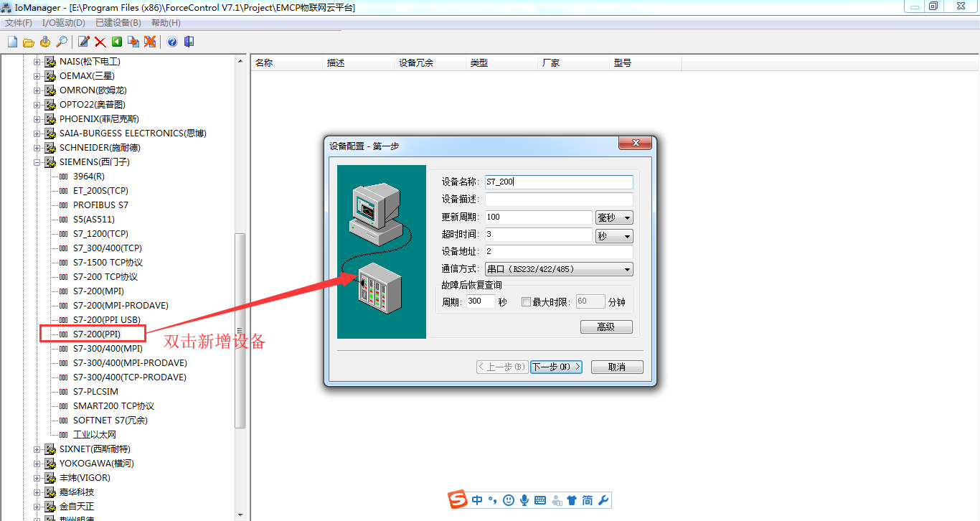
Task: Select S7-PLCSIM tree item
Action: click(95, 392)
